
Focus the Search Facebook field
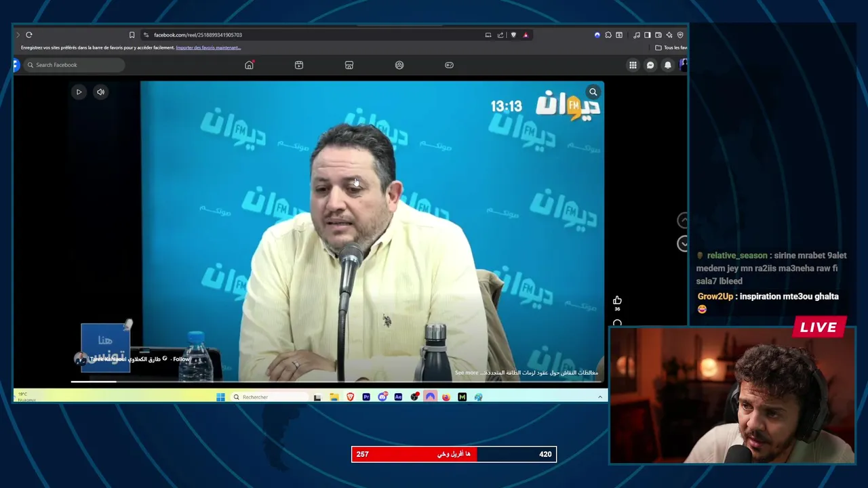pyautogui.click(x=75, y=65)
